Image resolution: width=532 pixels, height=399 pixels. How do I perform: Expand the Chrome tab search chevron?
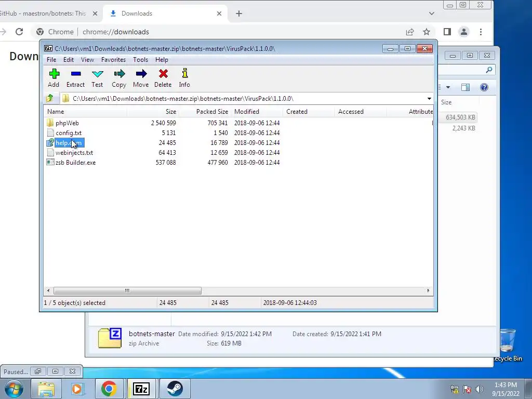(432, 14)
